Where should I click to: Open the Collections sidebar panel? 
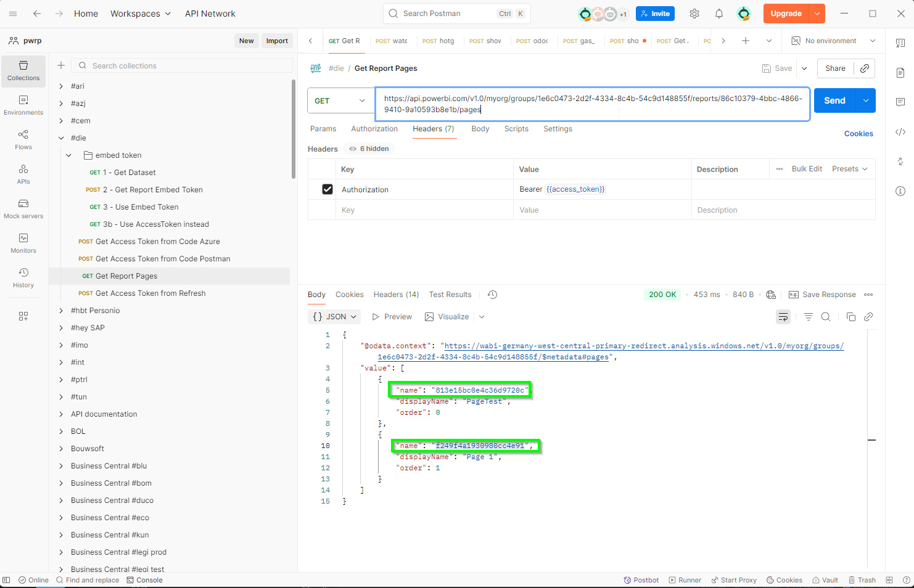click(23, 71)
